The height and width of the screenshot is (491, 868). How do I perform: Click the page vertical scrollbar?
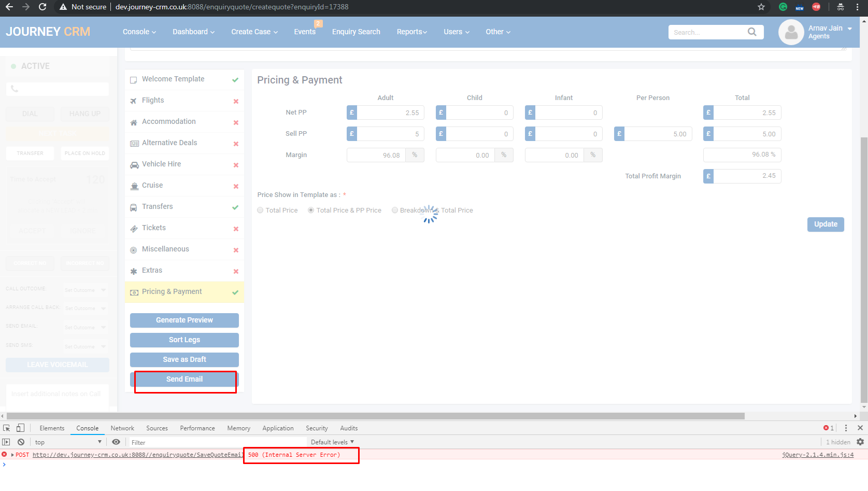tap(864, 270)
